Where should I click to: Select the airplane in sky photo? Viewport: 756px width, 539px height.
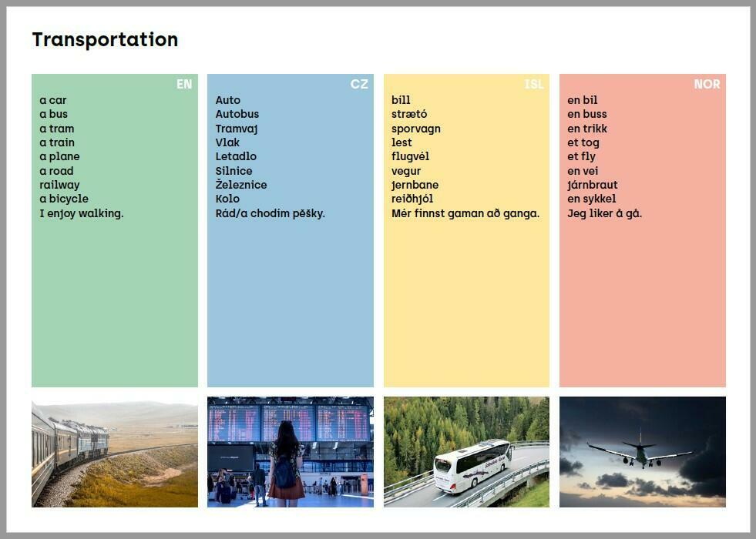tap(642, 452)
